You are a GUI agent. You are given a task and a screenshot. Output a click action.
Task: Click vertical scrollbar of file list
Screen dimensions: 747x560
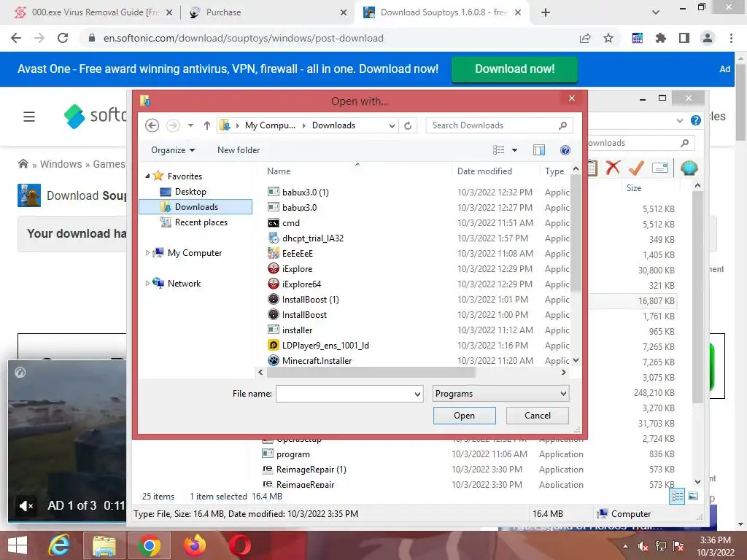tap(576, 234)
